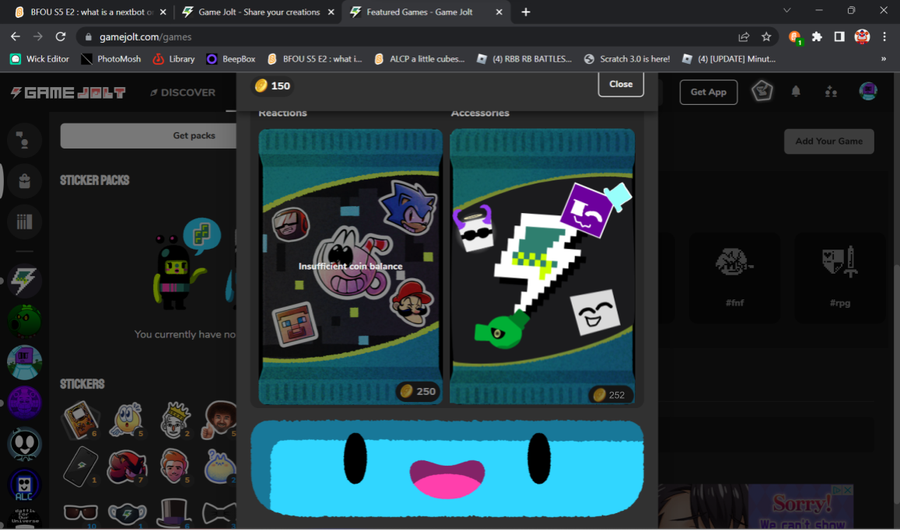The height and width of the screenshot is (531, 900).
Task: Open the browser tab search dropdown
Action: (x=787, y=10)
